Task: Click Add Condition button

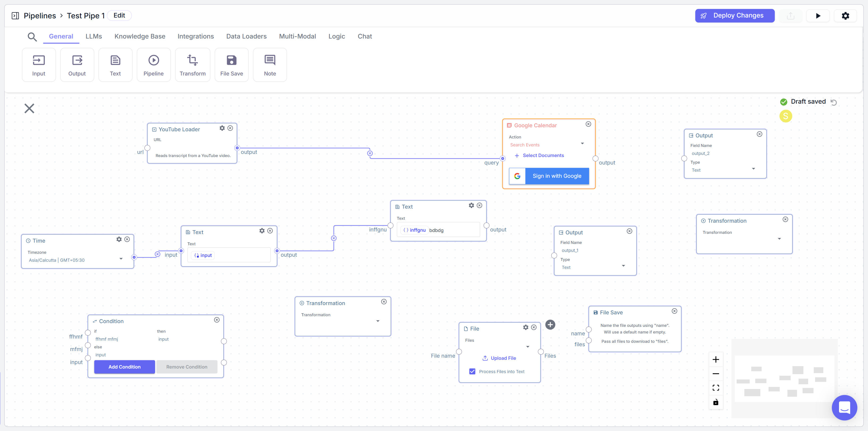Action: coord(124,367)
